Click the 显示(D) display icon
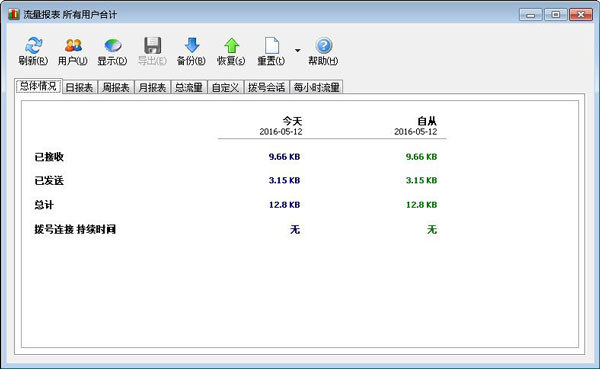The image size is (600, 369). click(x=112, y=46)
